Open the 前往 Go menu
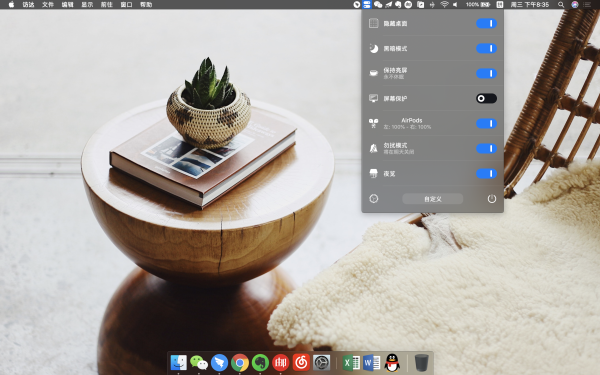The image size is (600, 375). pyautogui.click(x=107, y=5)
